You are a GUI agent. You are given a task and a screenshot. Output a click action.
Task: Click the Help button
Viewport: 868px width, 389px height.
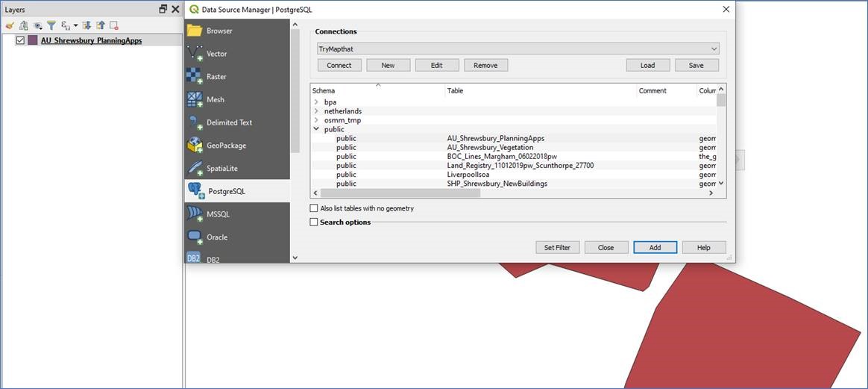(x=704, y=248)
